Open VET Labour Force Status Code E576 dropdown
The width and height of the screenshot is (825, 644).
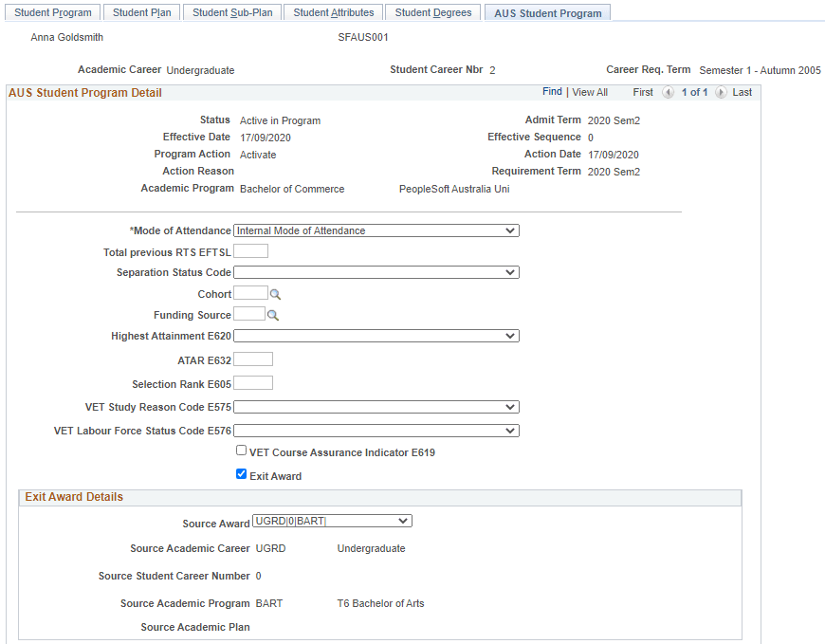(x=376, y=431)
